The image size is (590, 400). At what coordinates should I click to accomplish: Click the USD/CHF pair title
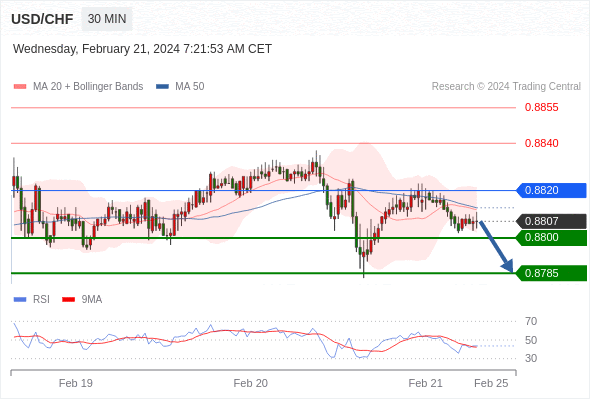[42, 19]
